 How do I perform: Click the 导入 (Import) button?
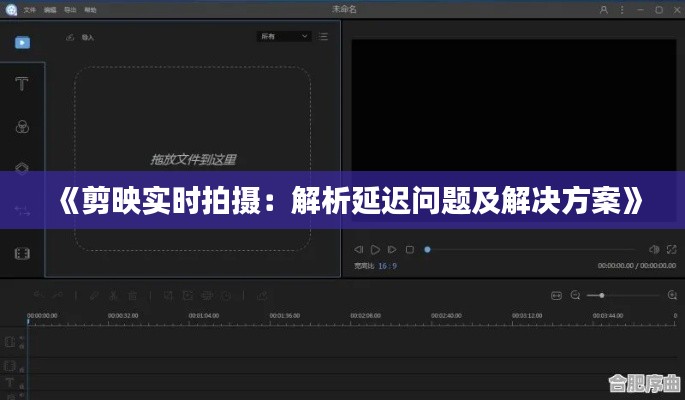click(x=80, y=38)
